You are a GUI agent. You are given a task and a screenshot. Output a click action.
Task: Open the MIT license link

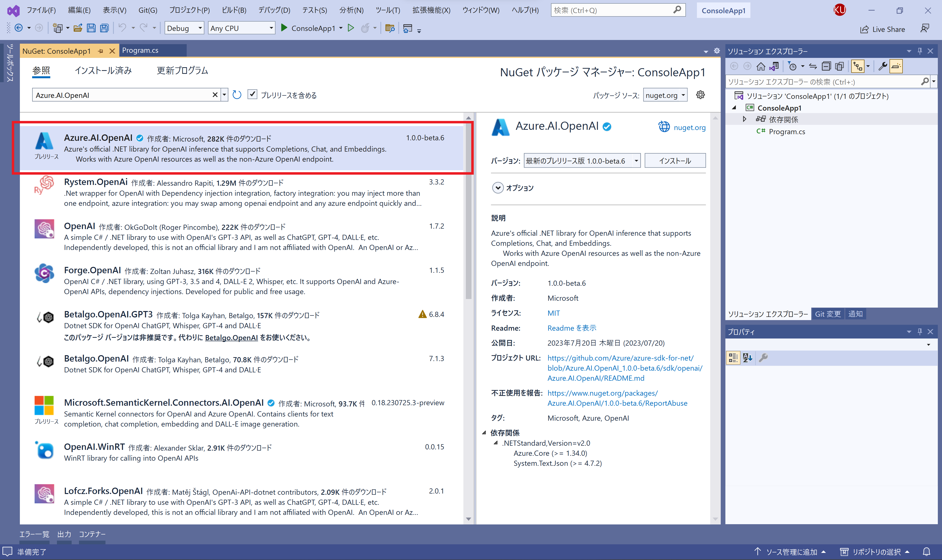pyautogui.click(x=554, y=313)
